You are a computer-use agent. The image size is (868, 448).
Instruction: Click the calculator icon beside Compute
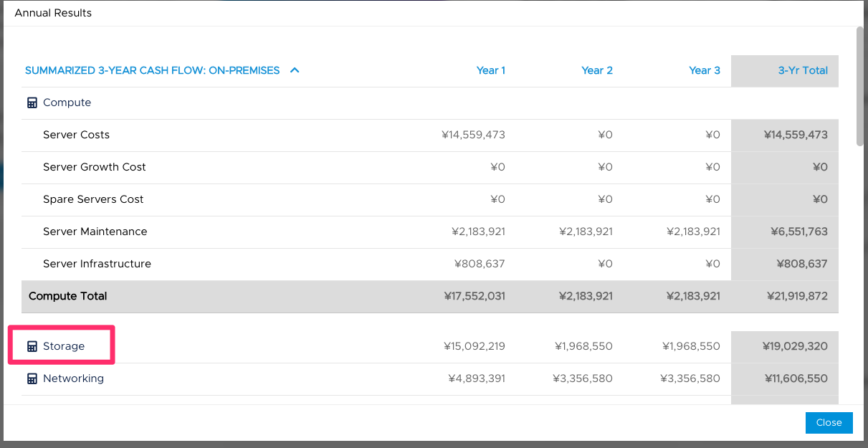coord(32,102)
